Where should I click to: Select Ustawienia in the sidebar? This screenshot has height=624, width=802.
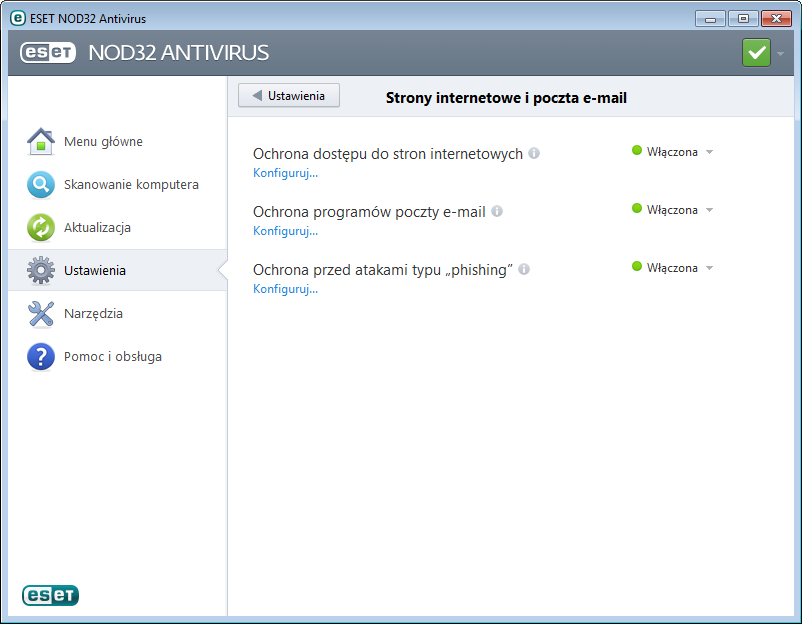(x=118, y=270)
